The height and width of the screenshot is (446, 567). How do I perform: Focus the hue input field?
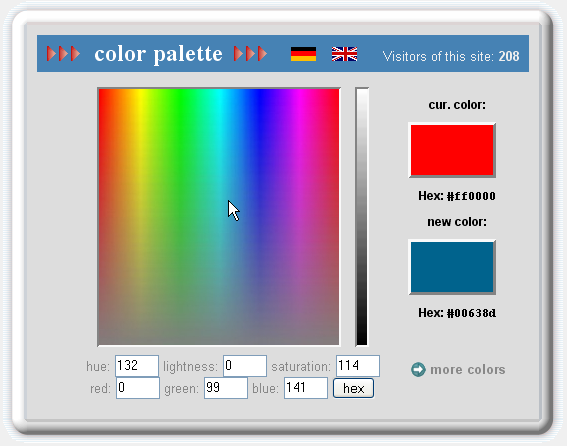[137, 366]
